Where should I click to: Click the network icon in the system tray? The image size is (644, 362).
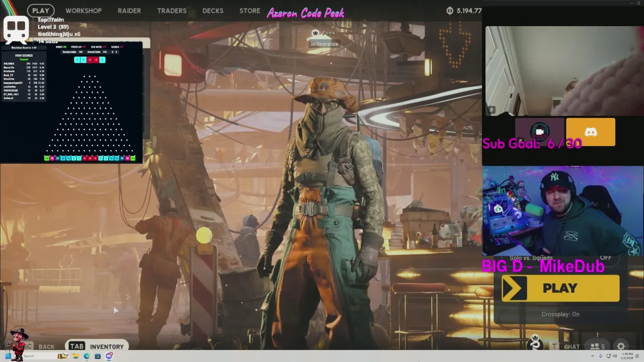609,356
